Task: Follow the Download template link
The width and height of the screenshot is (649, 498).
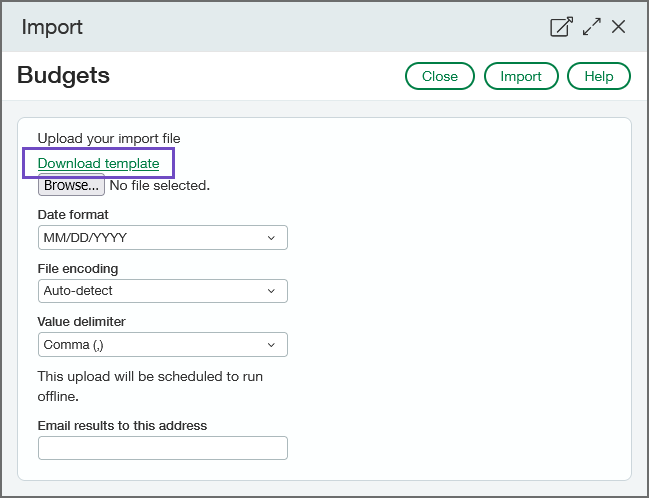Action: 98,163
